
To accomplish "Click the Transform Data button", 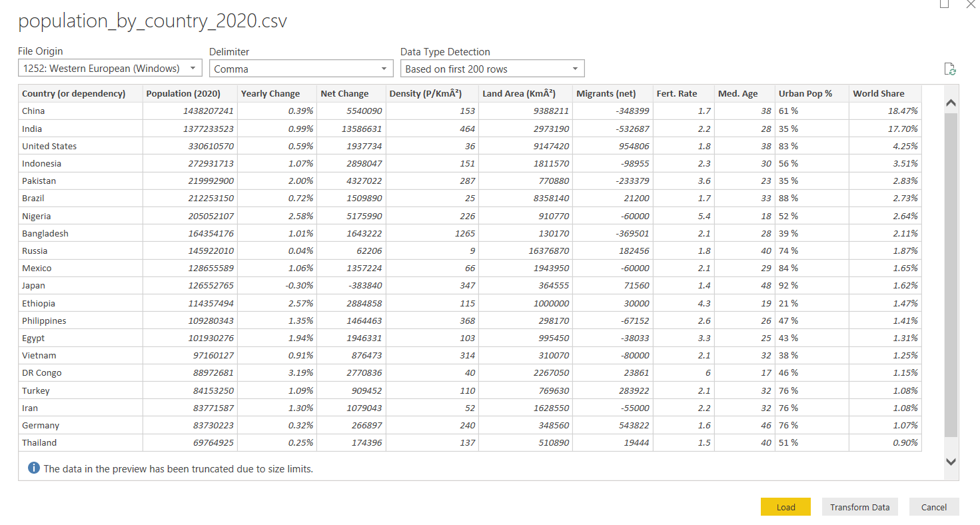I will [x=859, y=507].
